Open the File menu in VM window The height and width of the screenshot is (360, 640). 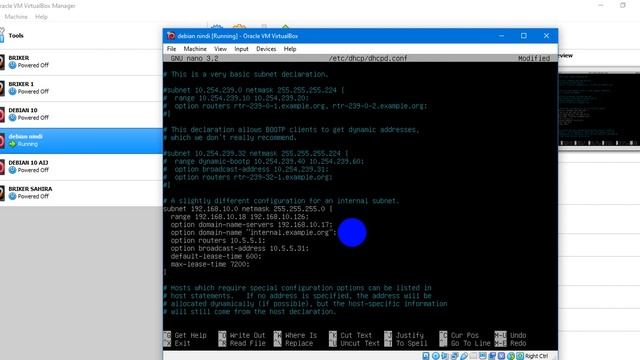(171, 49)
